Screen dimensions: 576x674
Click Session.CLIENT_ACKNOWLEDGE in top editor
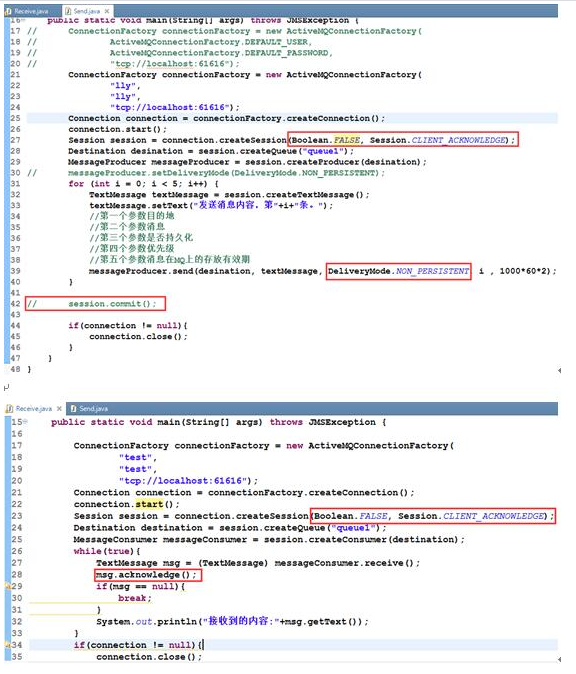(x=439, y=140)
